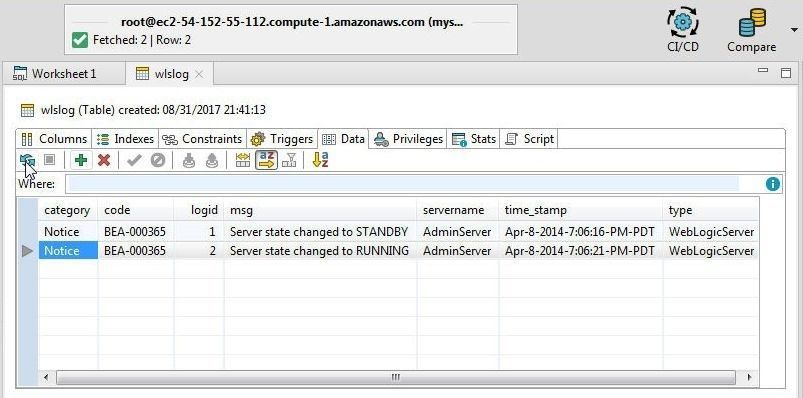Open the Privileges tab
The image size is (803, 398).
(x=408, y=139)
